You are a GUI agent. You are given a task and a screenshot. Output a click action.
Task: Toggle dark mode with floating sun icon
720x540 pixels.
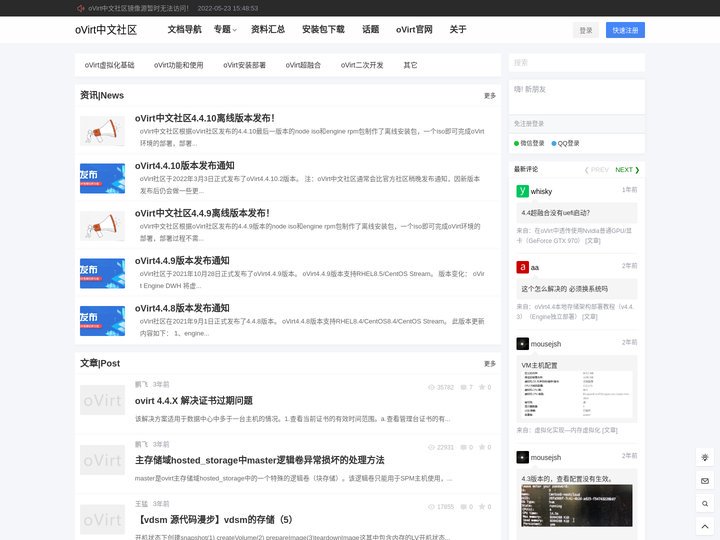pos(705,457)
